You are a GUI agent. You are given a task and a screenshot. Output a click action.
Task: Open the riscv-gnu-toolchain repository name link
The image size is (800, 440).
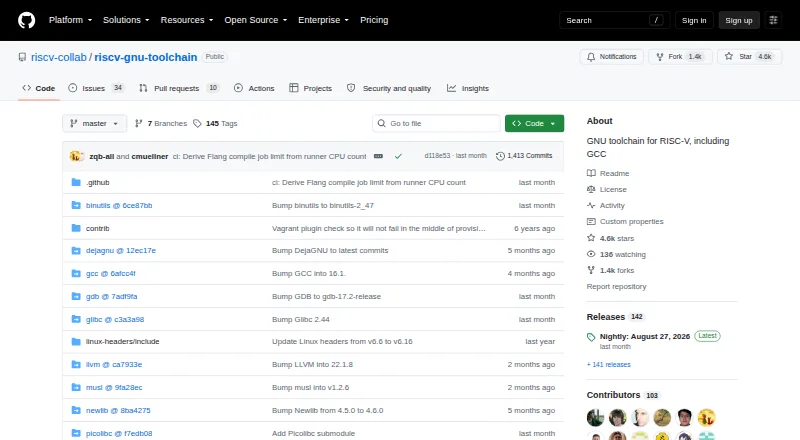[x=145, y=57]
